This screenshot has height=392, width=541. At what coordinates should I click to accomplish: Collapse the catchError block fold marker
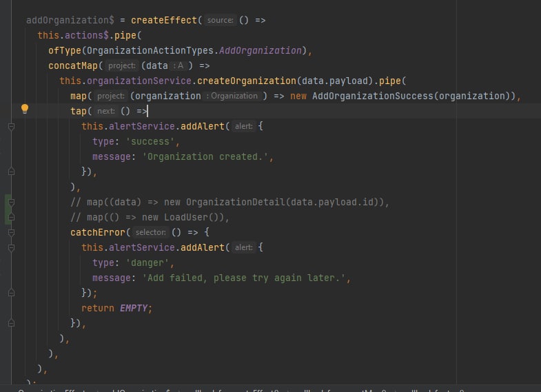[12, 232]
